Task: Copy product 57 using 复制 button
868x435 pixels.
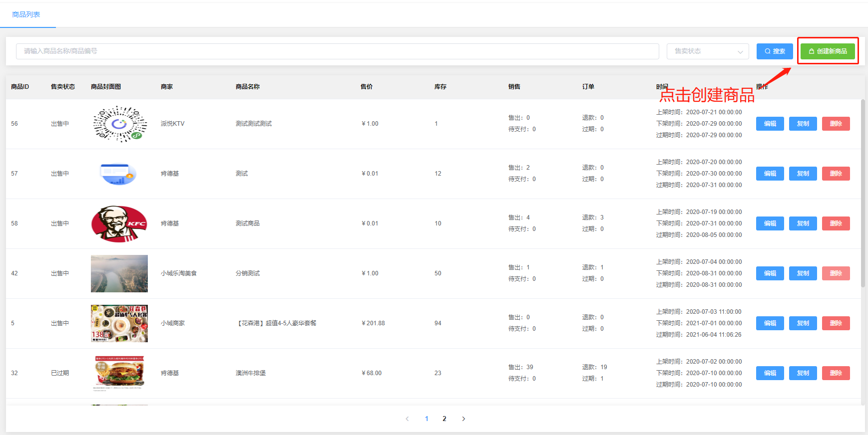Action: tap(803, 174)
